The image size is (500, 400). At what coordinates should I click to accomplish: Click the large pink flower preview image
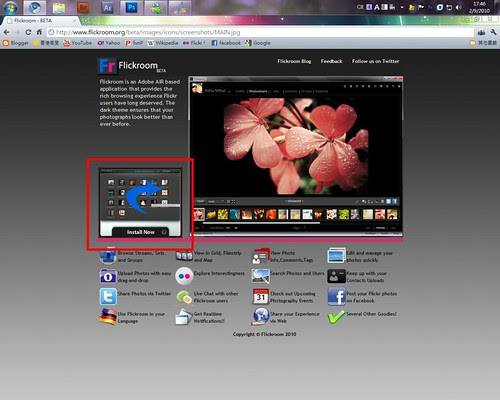tap(296, 145)
